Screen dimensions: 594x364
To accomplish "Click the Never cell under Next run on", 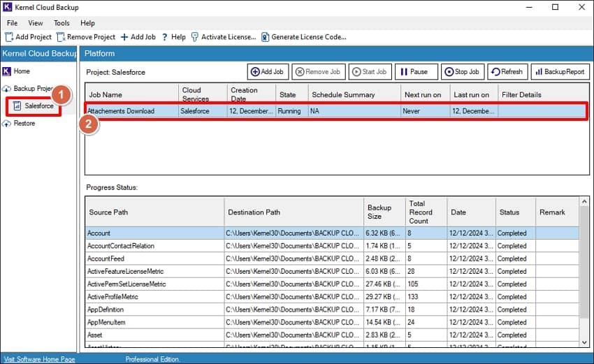I will [x=426, y=111].
